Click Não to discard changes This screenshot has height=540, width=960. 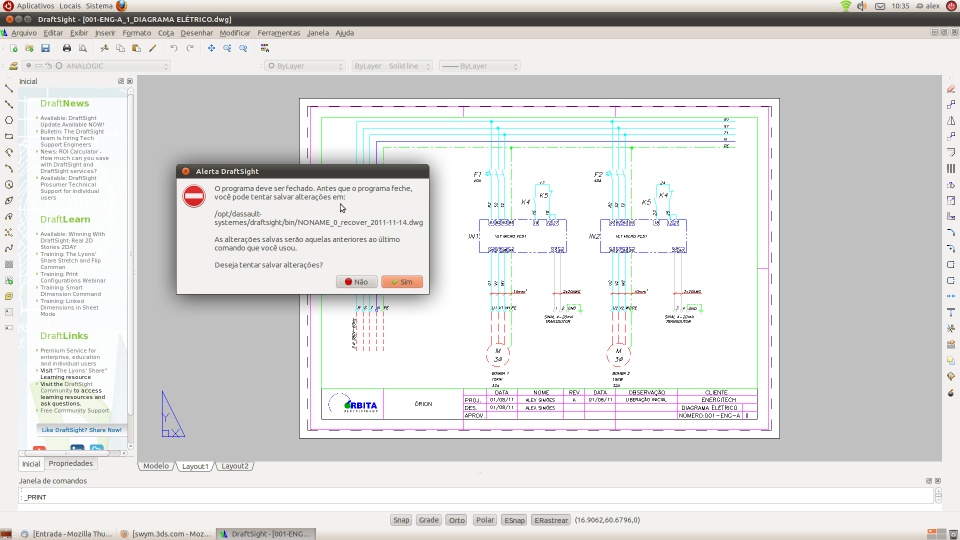[x=356, y=282]
